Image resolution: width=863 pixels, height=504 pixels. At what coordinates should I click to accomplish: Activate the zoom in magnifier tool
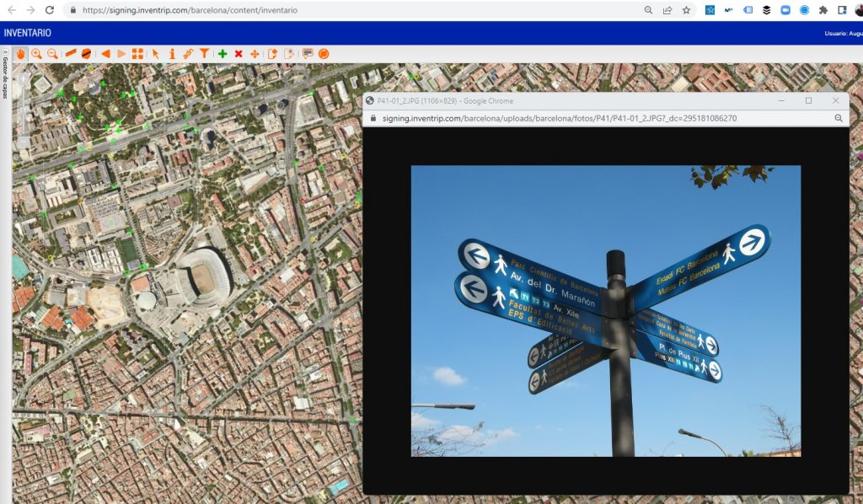click(x=36, y=54)
